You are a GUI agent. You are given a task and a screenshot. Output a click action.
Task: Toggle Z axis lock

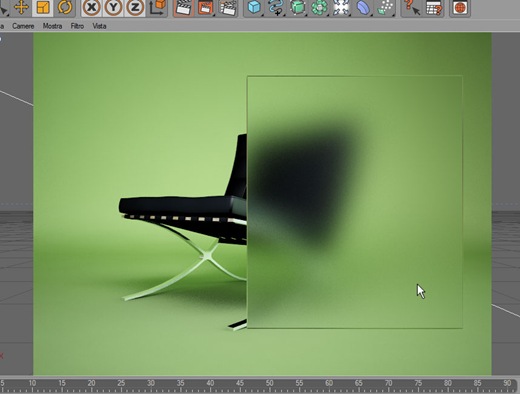135,7
